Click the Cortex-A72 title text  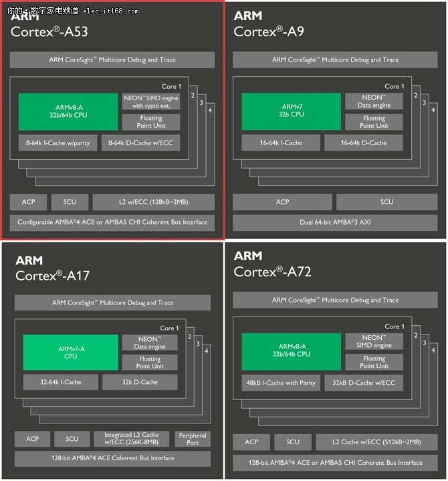(272, 272)
